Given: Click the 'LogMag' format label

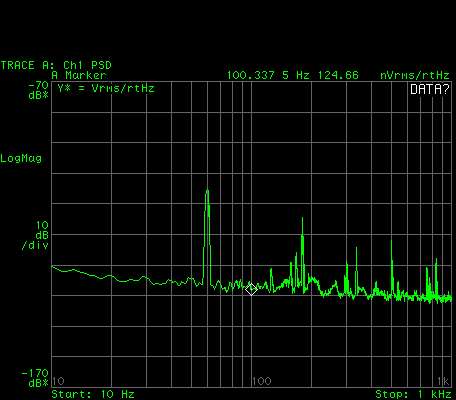Looking at the screenshot, I should click(x=21, y=158).
